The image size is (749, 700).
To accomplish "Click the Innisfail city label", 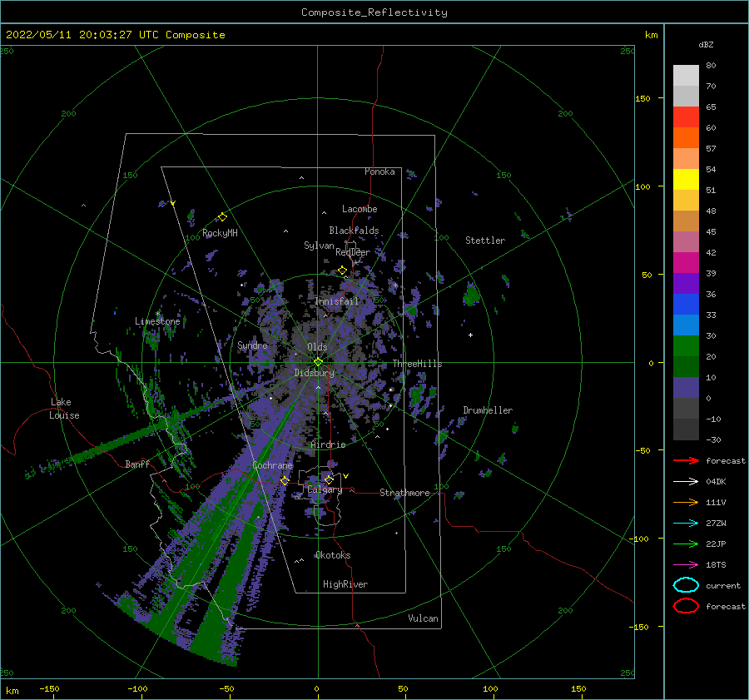I will [336, 301].
